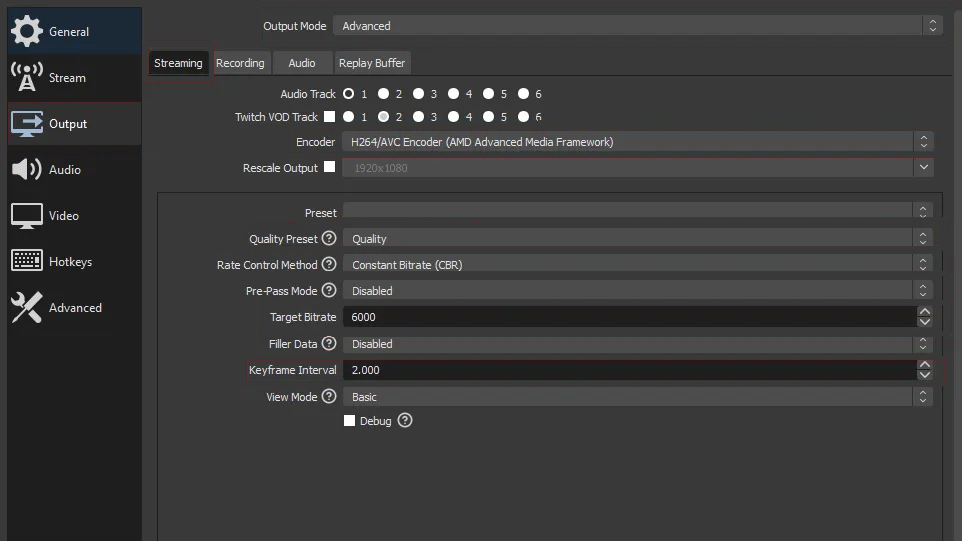
Task: Open the Rate Control Method dropdown
Action: [637, 264]
